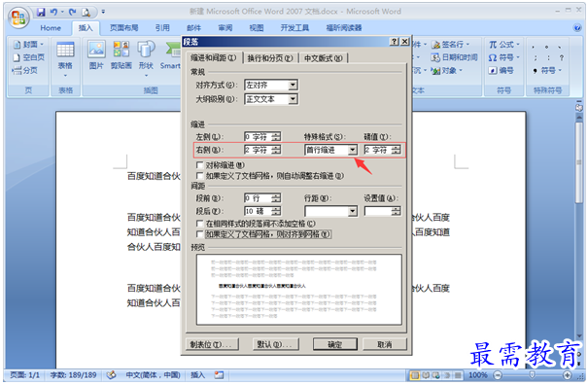Switch to the References (引用) tab
This screenshot has height=385, width=588.
(x=162, y=28)
